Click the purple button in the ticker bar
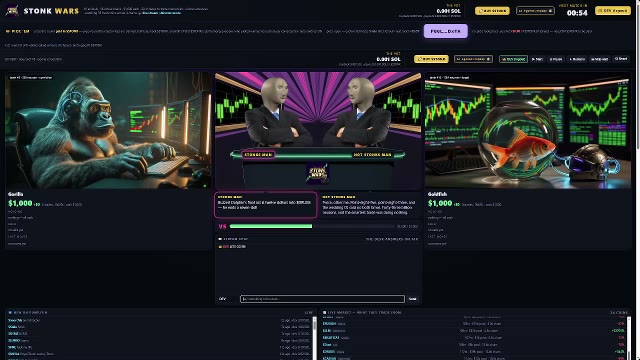This screenshot has width=640, height=360. [x=446, y=31]
